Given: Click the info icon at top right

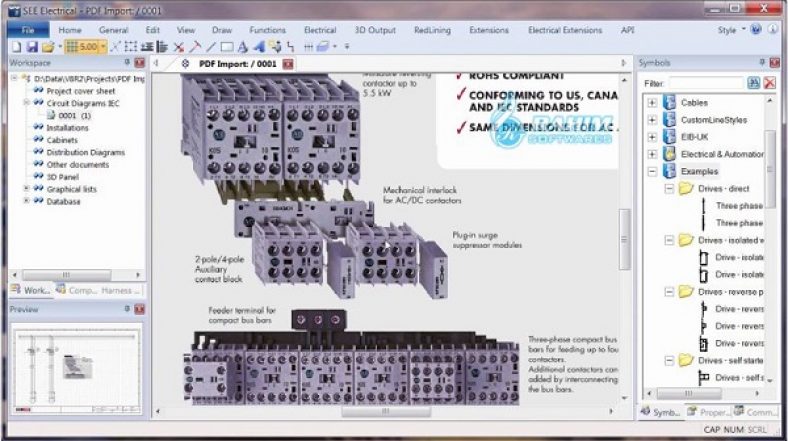Looking at the screenshot, I should 773,29.
